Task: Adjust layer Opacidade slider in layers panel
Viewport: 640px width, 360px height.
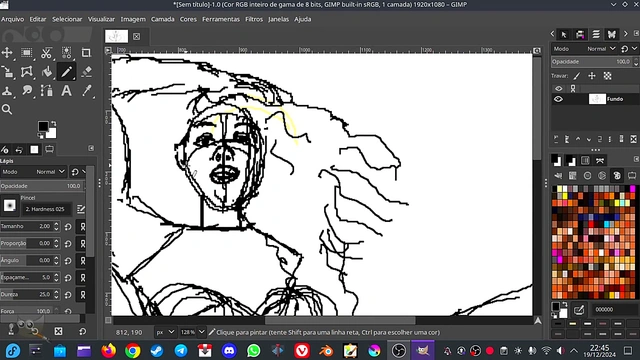Action: tap(592, 62)
